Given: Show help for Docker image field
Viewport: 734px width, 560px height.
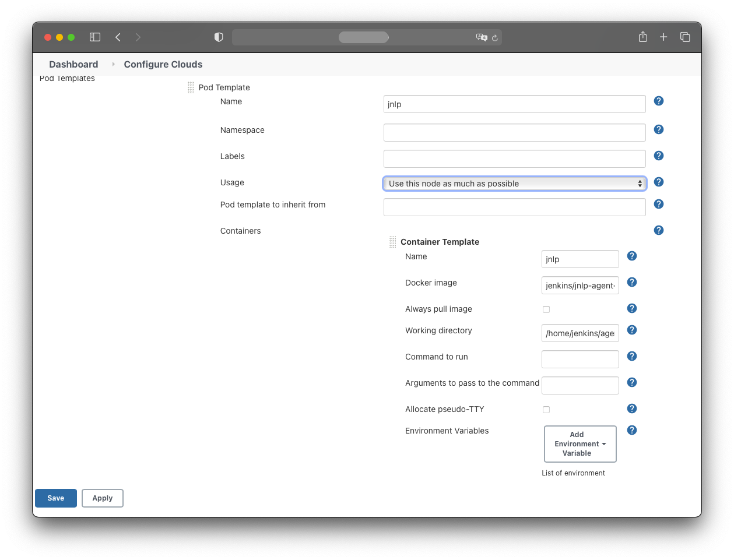Looking at the screenshot, I should [631, 282].
